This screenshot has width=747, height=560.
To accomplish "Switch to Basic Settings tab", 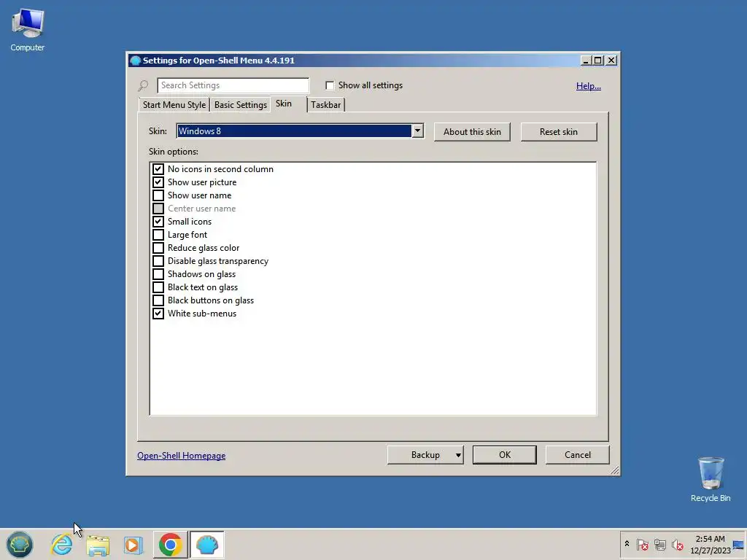I will tap(241, 105).
